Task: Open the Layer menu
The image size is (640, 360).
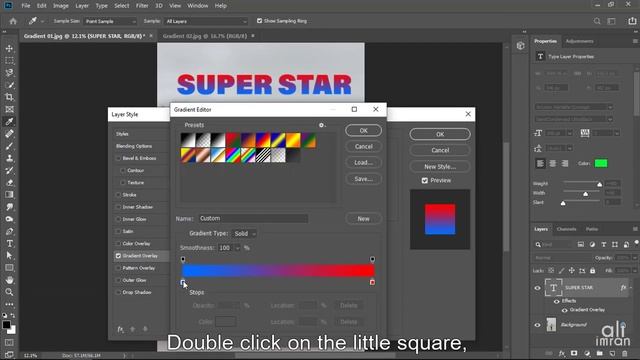Action: (x=82, y=6)
